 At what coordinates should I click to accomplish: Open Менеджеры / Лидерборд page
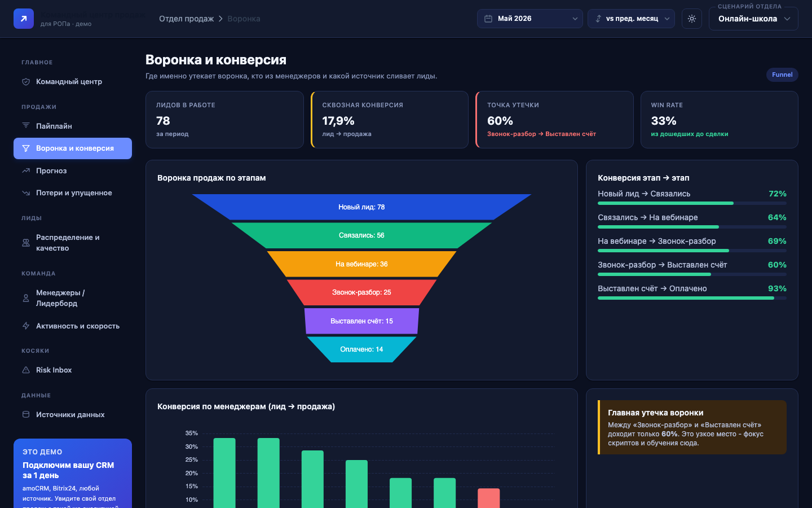(73, 298)
